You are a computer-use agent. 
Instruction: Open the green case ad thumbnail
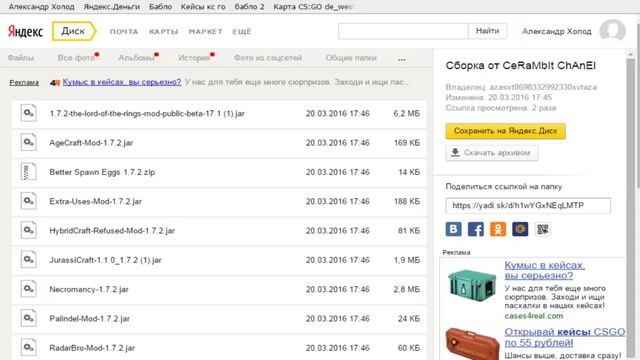point(471,285)
